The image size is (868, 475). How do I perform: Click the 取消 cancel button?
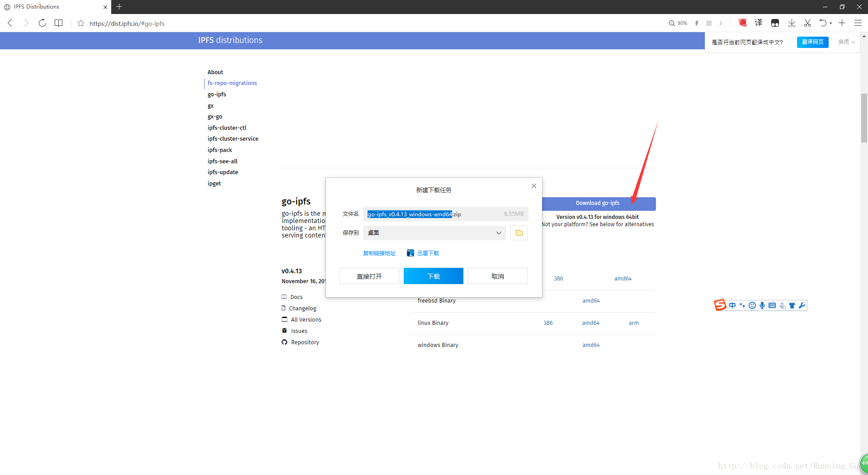click(x=498, y=276)
